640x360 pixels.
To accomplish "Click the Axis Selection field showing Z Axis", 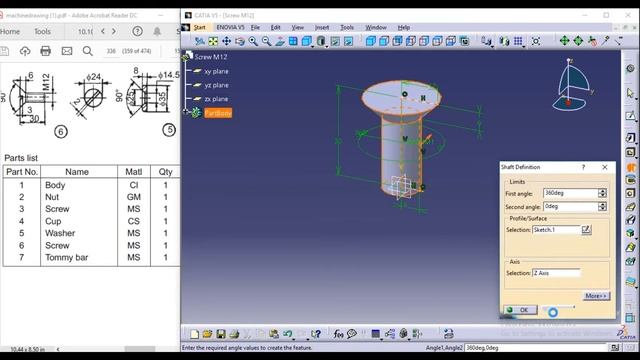I will (x=556, y=273).
